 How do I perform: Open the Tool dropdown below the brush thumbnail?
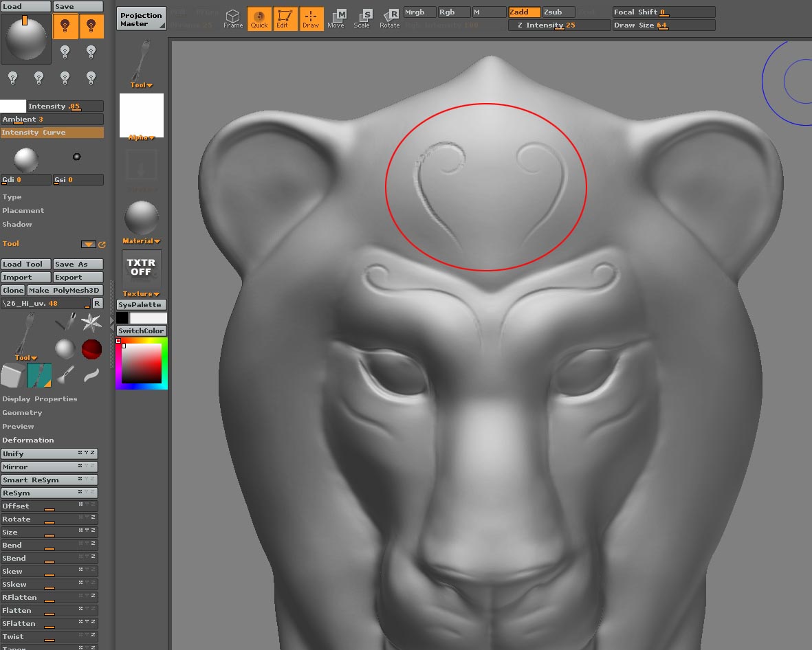pos(142,85)
